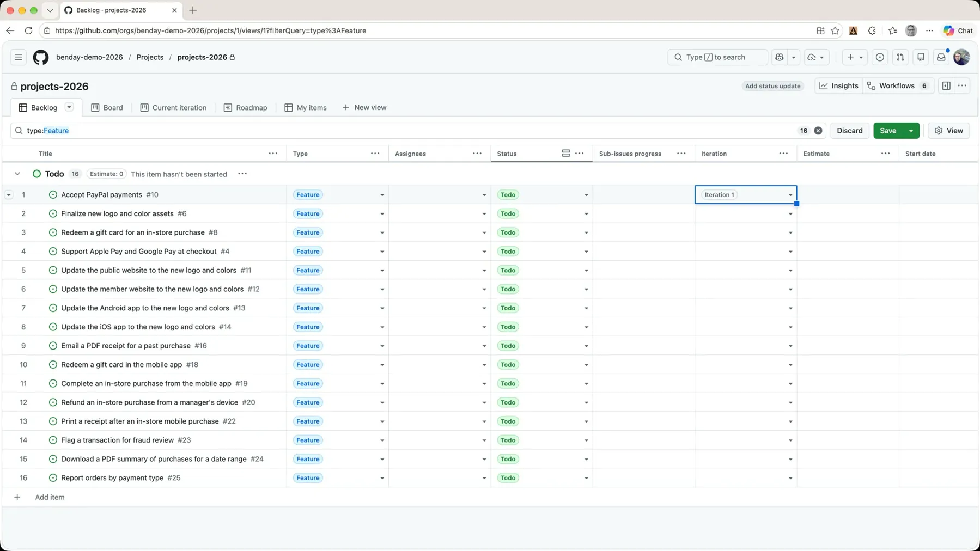Image resolution: width=980 pixels, height=551 pixels.
Task: Save the view changes
Action: coord(888,131)
